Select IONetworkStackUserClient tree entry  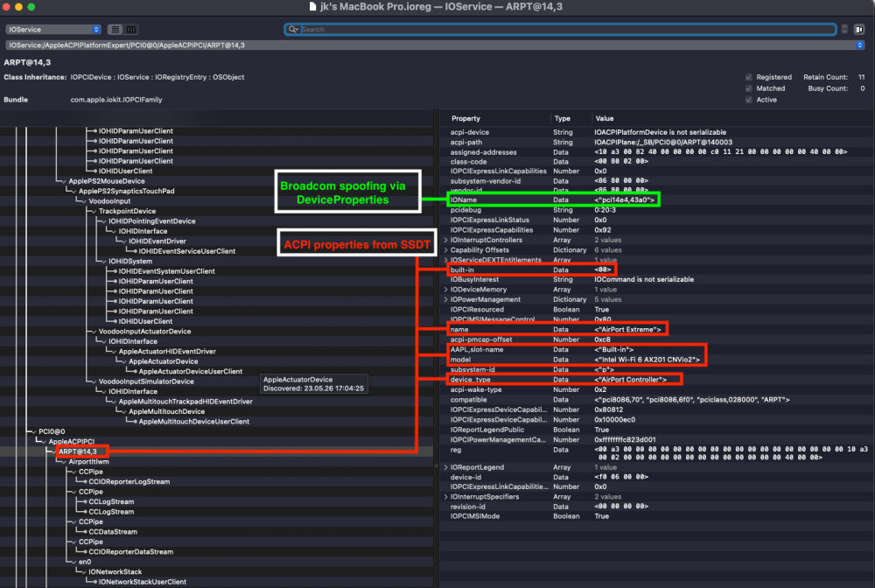143,583
